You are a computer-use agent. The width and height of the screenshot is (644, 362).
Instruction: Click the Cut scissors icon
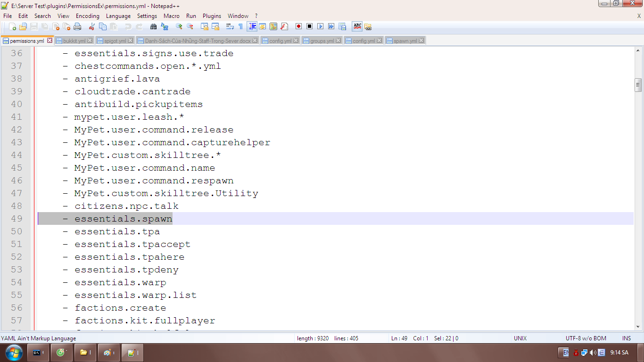point(91,26)
